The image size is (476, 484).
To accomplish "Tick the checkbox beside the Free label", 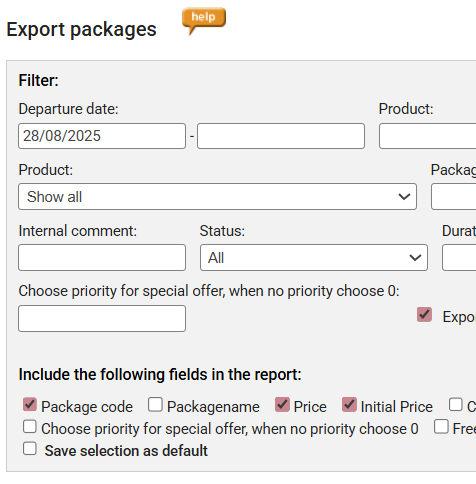I will click(x=441, y=426).
